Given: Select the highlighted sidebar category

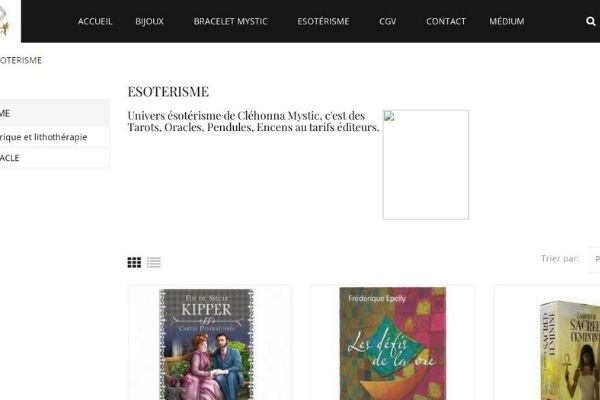Looking at the screenshot, I should coord(54,113).
